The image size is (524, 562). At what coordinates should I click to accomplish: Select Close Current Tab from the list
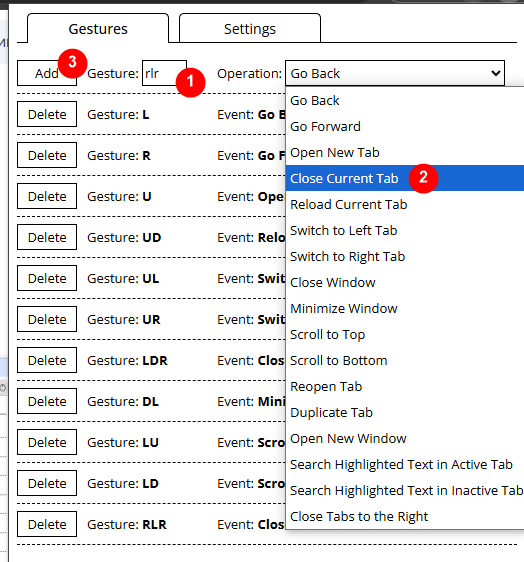click(x=405, y=178)
